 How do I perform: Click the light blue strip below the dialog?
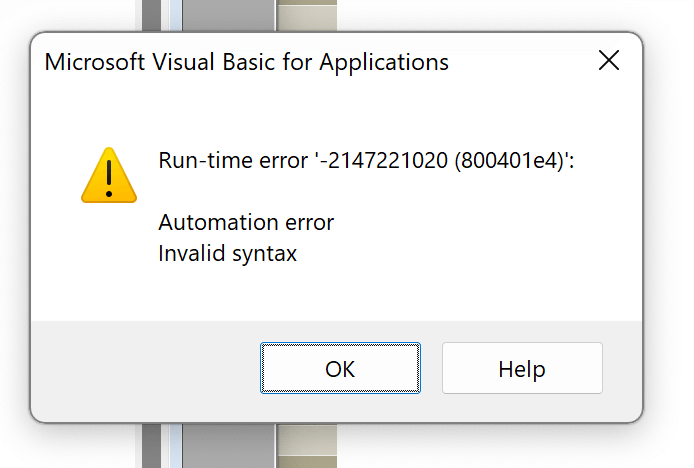coord(175,445)
